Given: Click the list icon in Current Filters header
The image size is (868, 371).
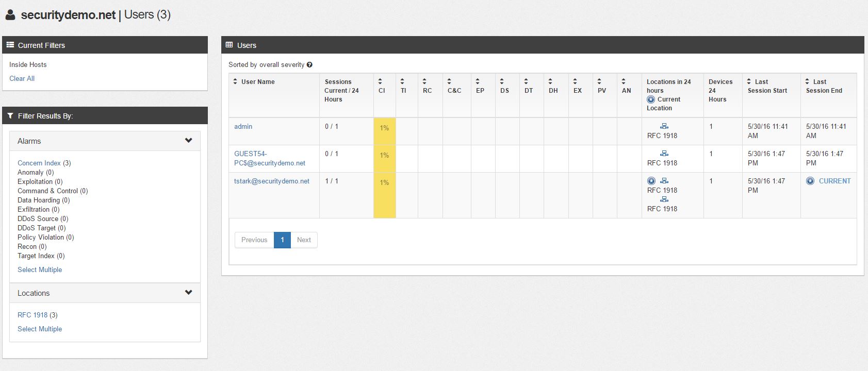Looking at the screenshot, I should [x=10, y=45].
